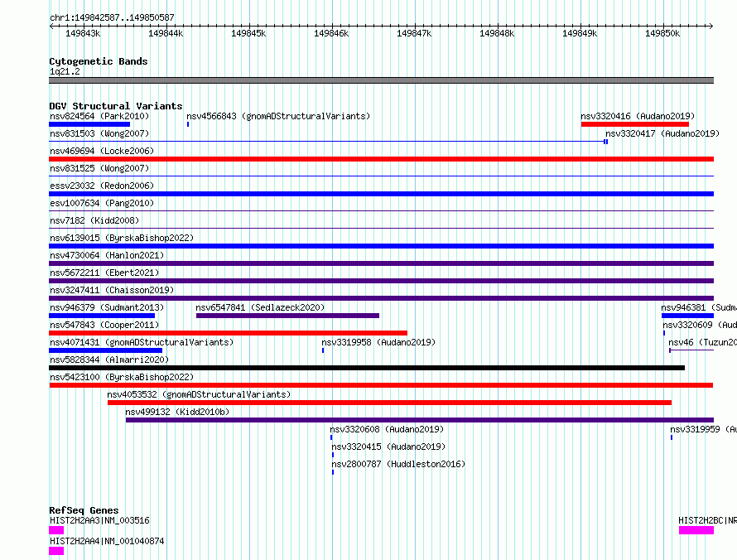Open the nsv3320609 variant label

point(700,325)
